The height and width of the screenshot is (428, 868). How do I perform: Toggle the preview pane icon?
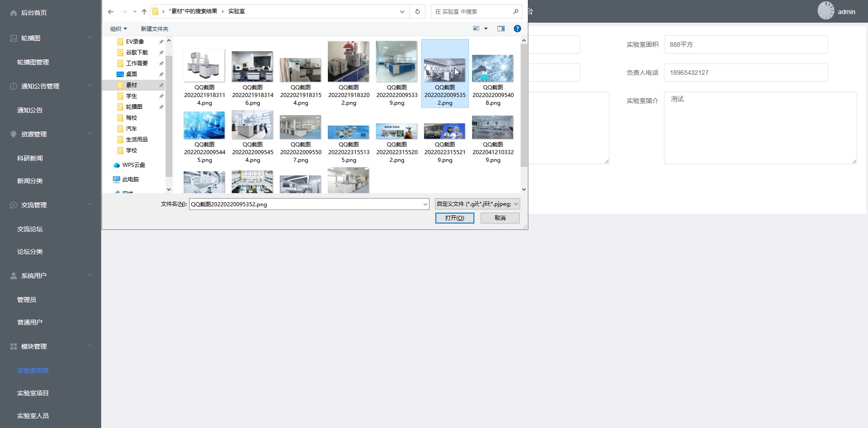tap(501, 29)
